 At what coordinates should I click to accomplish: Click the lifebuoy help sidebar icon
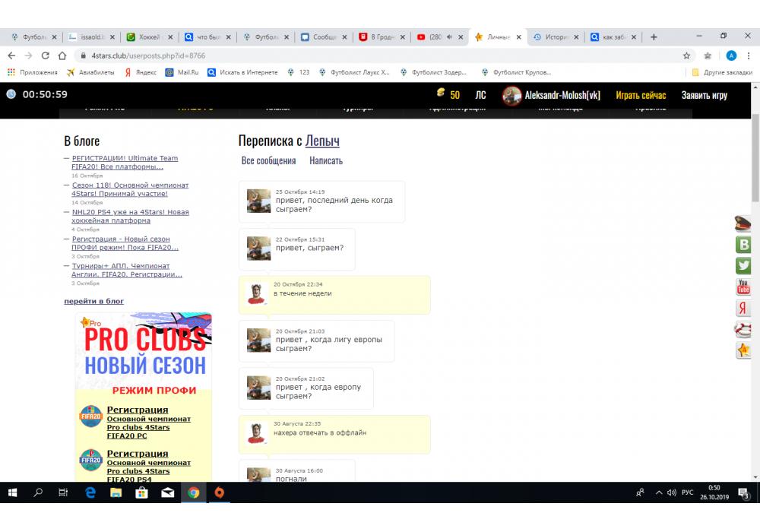(x=743, y=329)
